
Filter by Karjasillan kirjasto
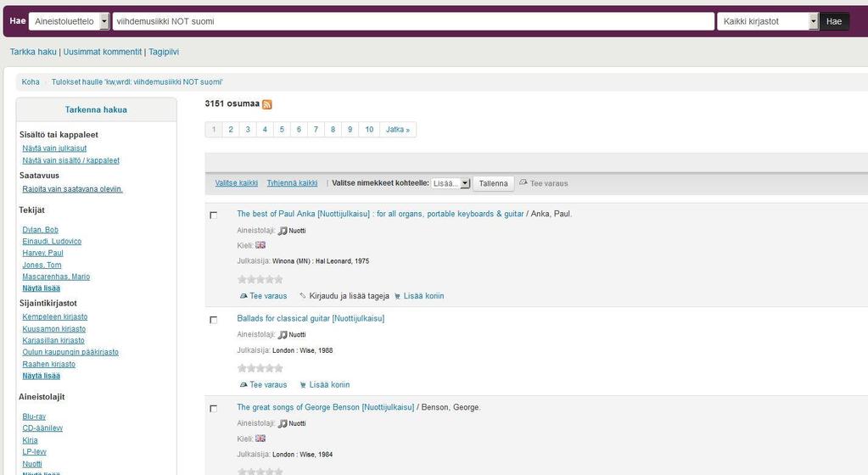click(x=53, y=340)
